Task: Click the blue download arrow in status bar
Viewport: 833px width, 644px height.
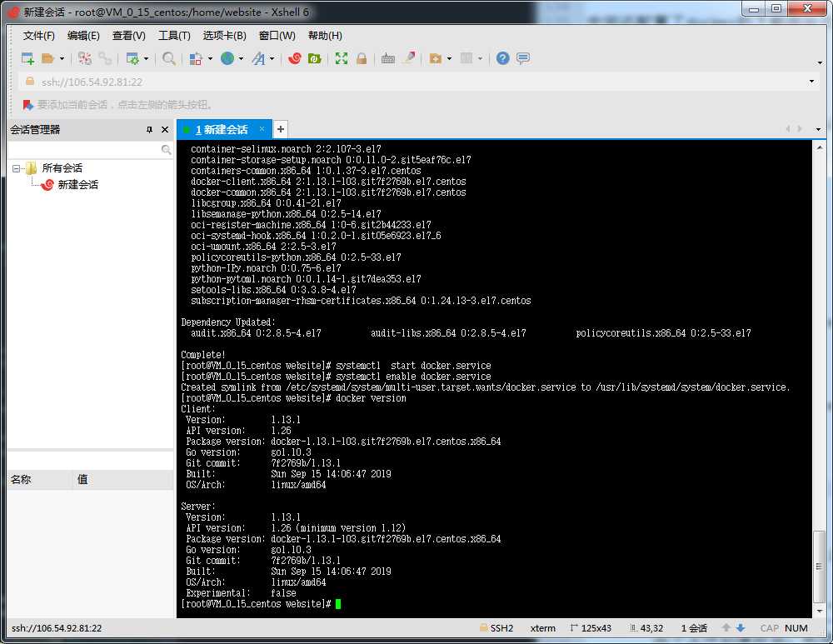Action: pos(741,628)
